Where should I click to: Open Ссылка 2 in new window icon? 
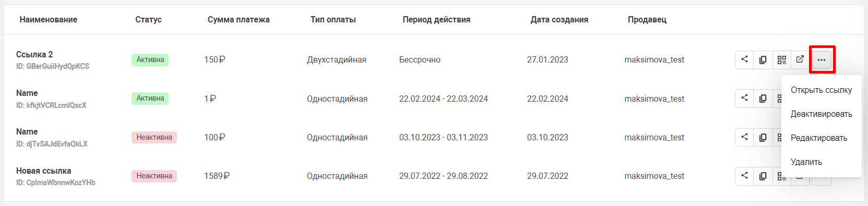point(800,59)
